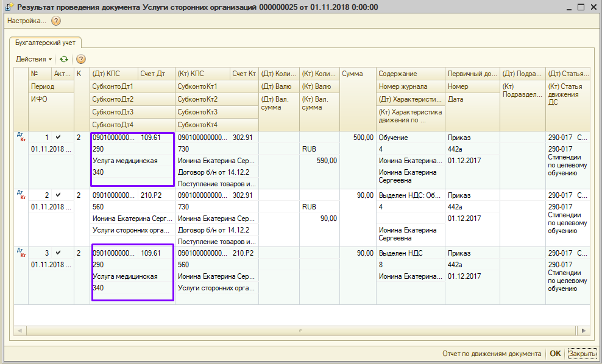This screenshot has width=602, height=364.
Task: Open help icon in the Действия toolbar
Action: point(80,59)
